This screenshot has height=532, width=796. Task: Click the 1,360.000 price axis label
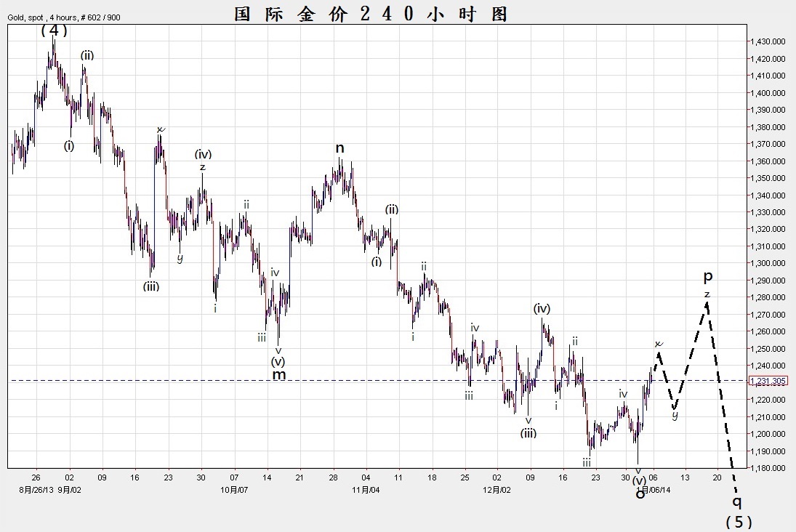[768, 161]
